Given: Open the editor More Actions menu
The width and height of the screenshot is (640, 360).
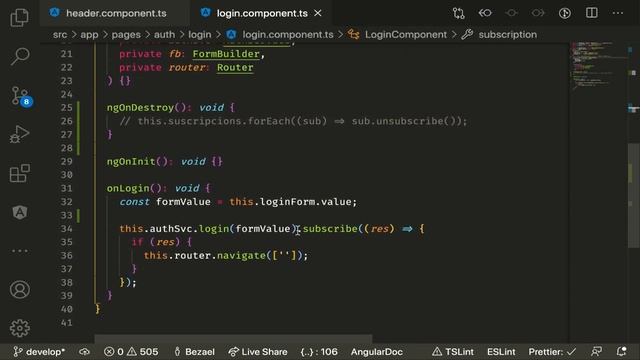Looking at the screenshot, I should click(x=618, y=13).
